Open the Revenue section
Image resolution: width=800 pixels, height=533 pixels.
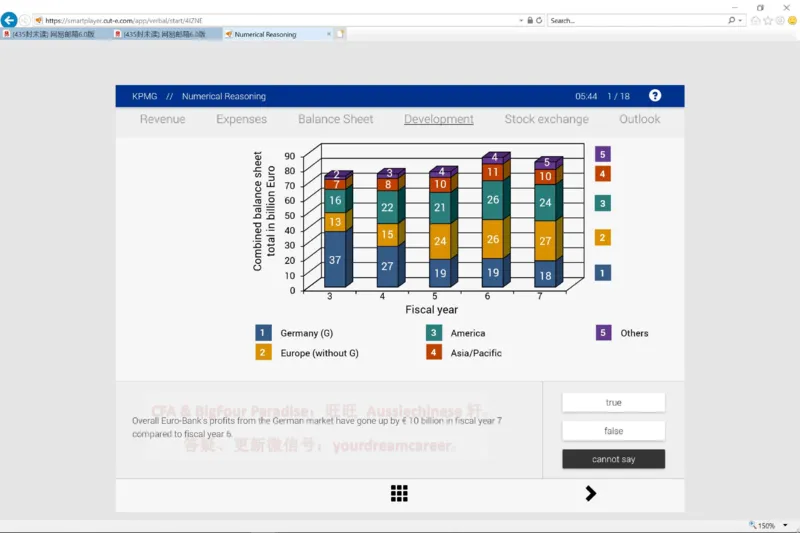pyautogui.click(x=162, y=119)
